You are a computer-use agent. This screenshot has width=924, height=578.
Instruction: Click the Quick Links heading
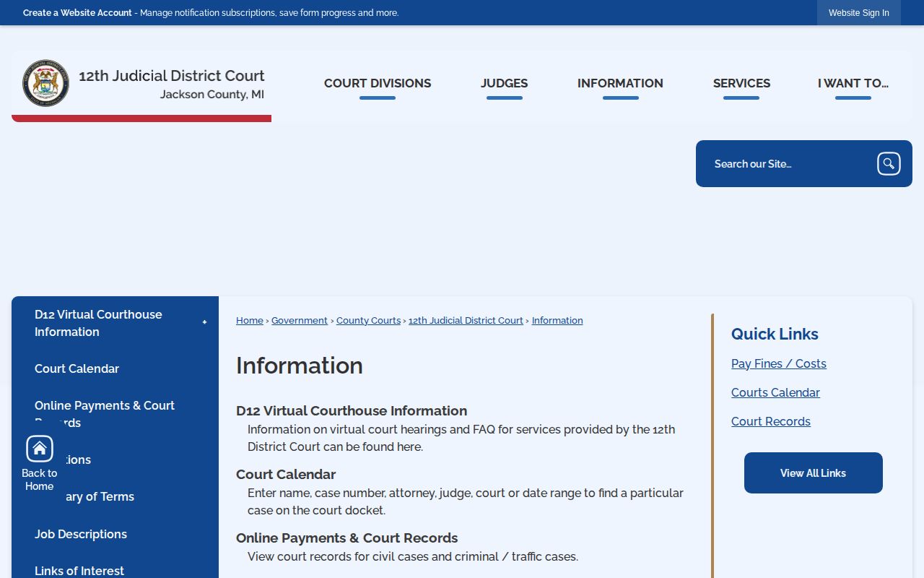pos(775,334)
